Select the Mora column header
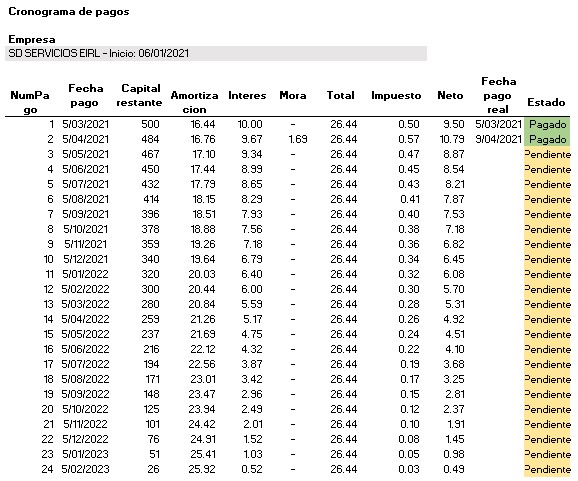Viewport: 578px width, 481px height. click(293, 95)
